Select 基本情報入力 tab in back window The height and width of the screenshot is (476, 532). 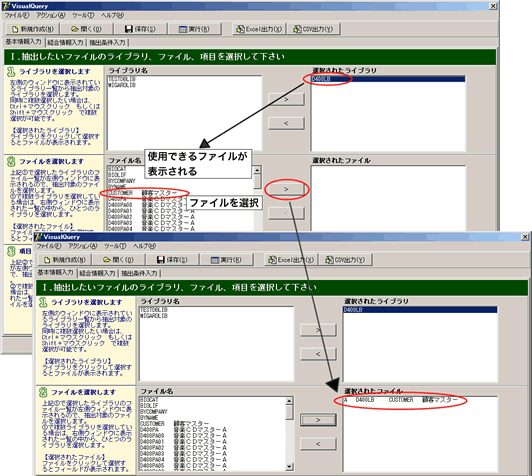coord(23,42)
